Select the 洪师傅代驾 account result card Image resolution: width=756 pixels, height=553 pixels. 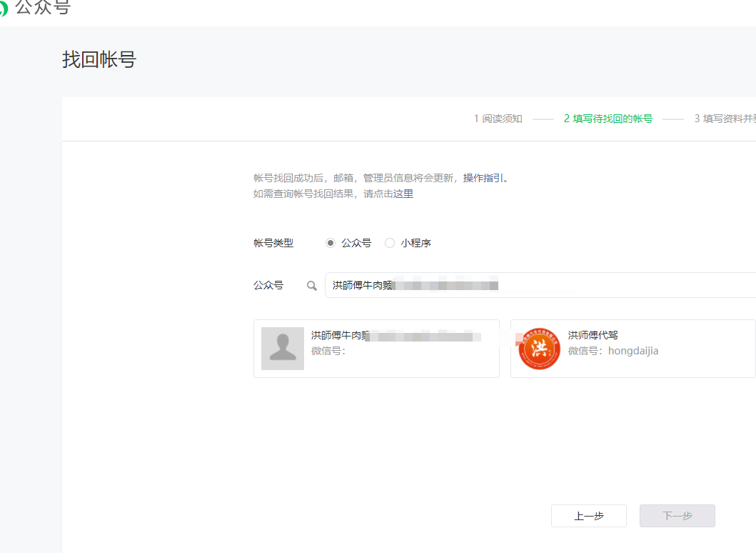(633, 349)
